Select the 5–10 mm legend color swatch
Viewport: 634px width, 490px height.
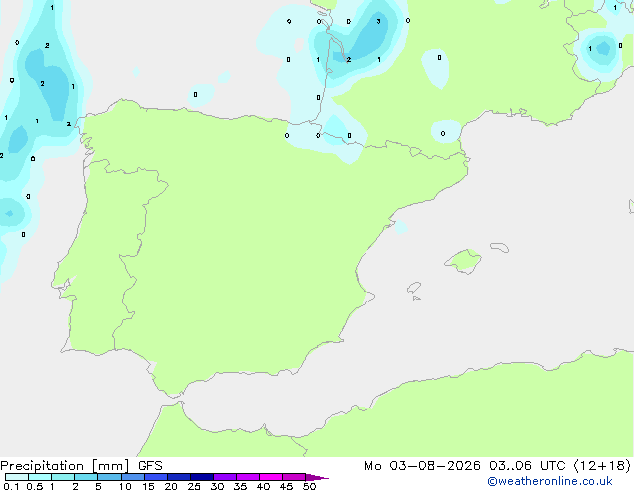(109, 477)
